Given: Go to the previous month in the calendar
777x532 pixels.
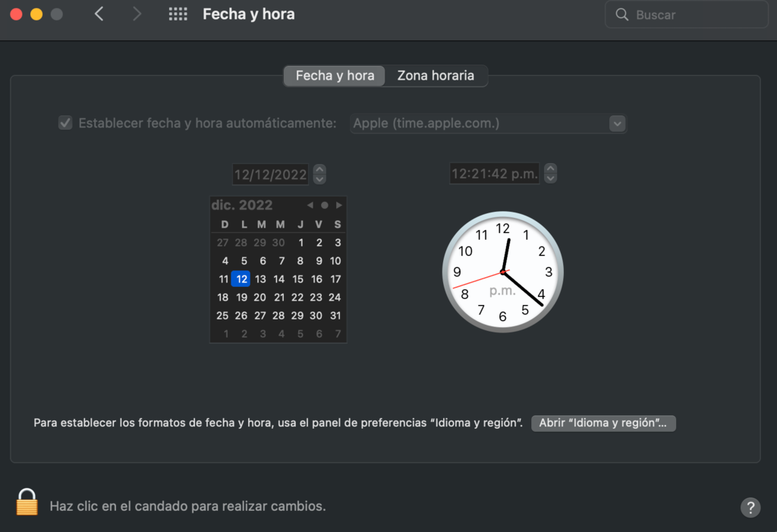Looking at the screenshot, I should (x=310, y=204).
